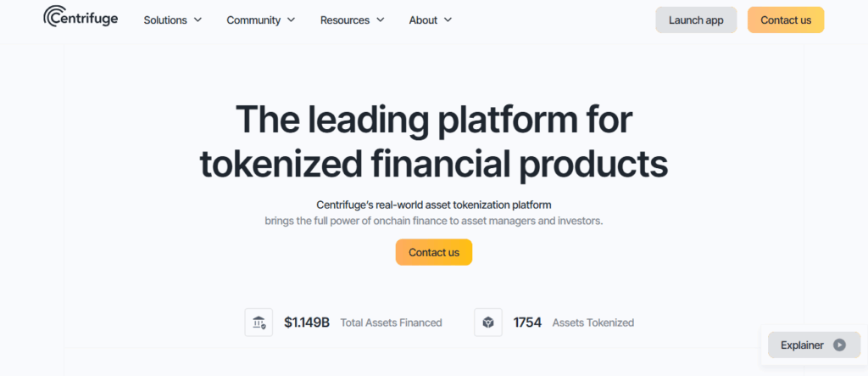Viewport: 868px width, 376px height.
Task: Click the cube icon beside Assets Tokenized
Action: click(x=488, y=323)
